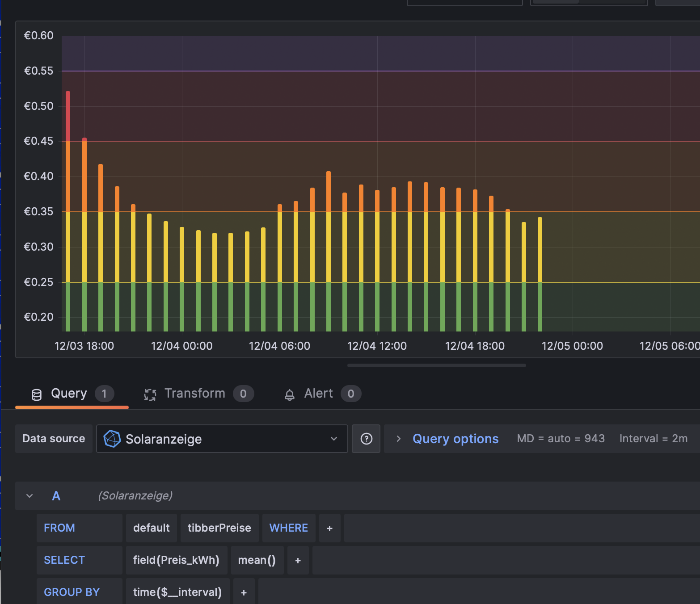
Task: Click the InfluxDB icon in data source picker
Action: coord(113,439)
